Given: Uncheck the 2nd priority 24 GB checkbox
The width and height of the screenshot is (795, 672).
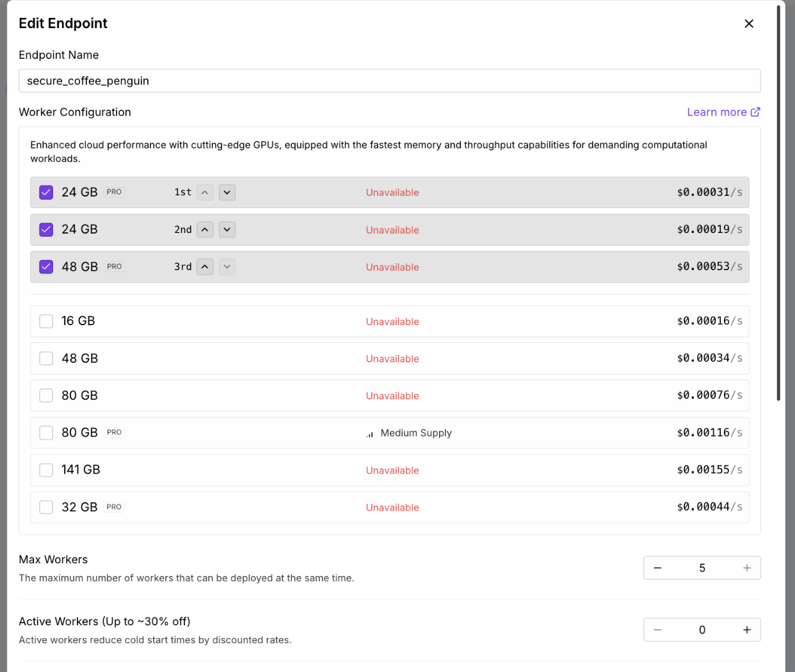Looking at the screenshot, I should point(46,230).
